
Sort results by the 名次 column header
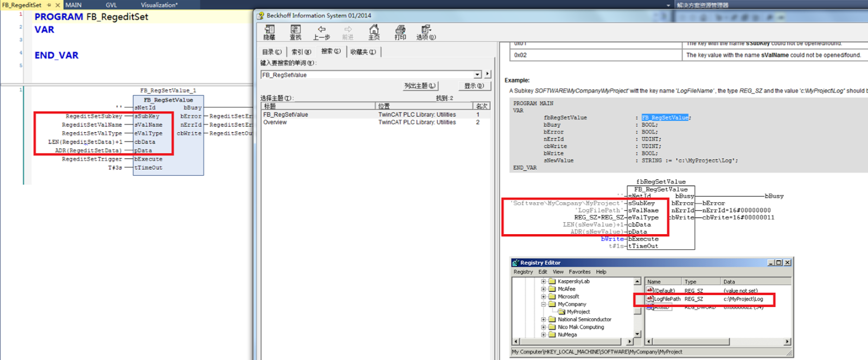click(x=482, y=106)
